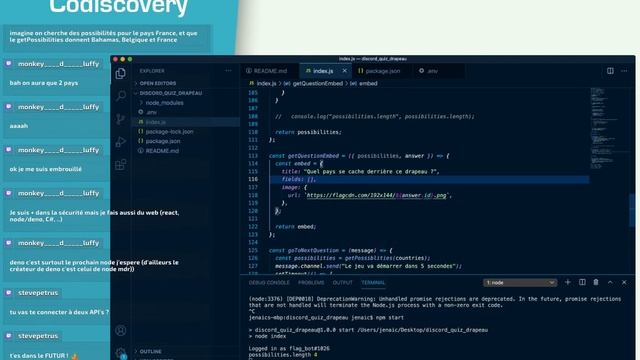
Task: Open package-lock.json in explorer
Action: click(x=186, y=131)
